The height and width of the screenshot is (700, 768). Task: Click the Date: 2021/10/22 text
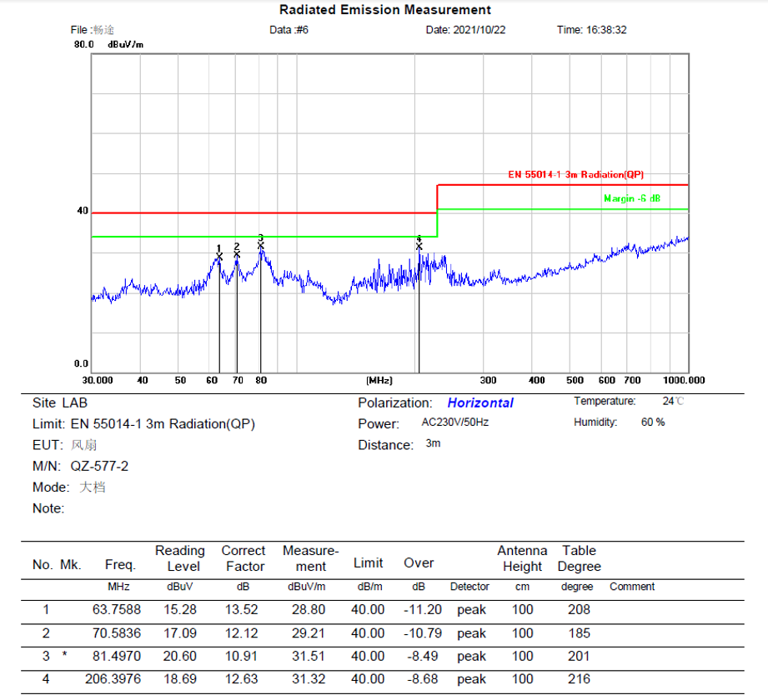[465, 30]
